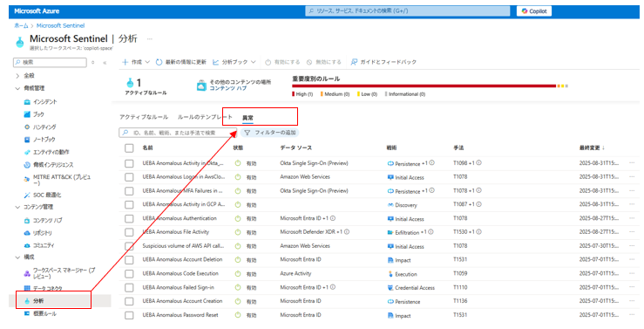Check Suspicious volume of AWS API calls row
This screenshot has width=644, height=329.
129,246
